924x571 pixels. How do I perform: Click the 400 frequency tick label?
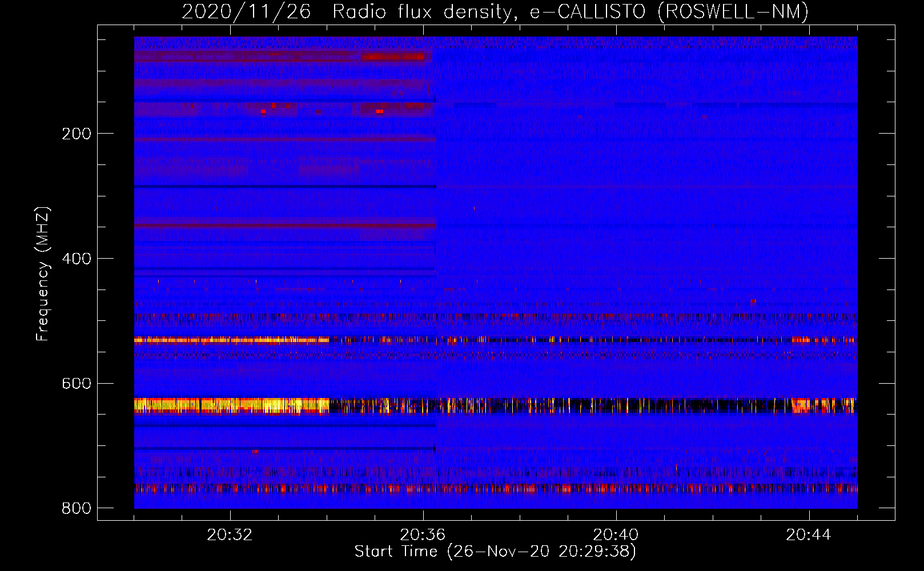77,259
